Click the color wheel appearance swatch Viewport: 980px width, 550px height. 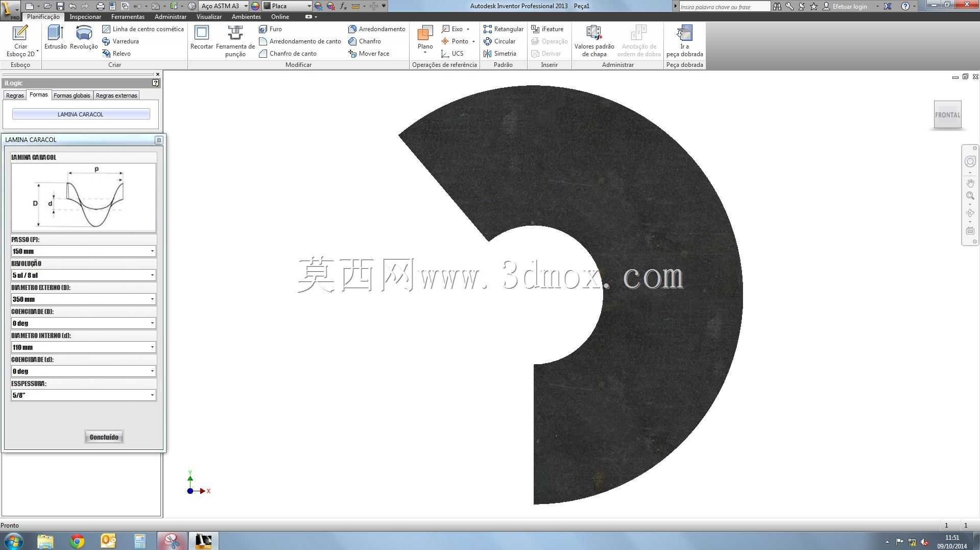[x=255, y=6]
